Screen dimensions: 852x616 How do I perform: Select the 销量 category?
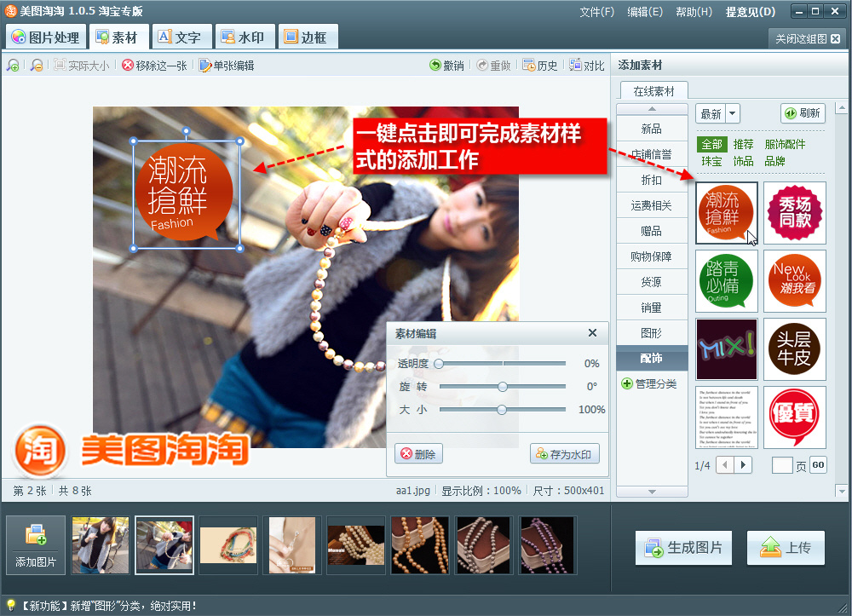point(652,308)
